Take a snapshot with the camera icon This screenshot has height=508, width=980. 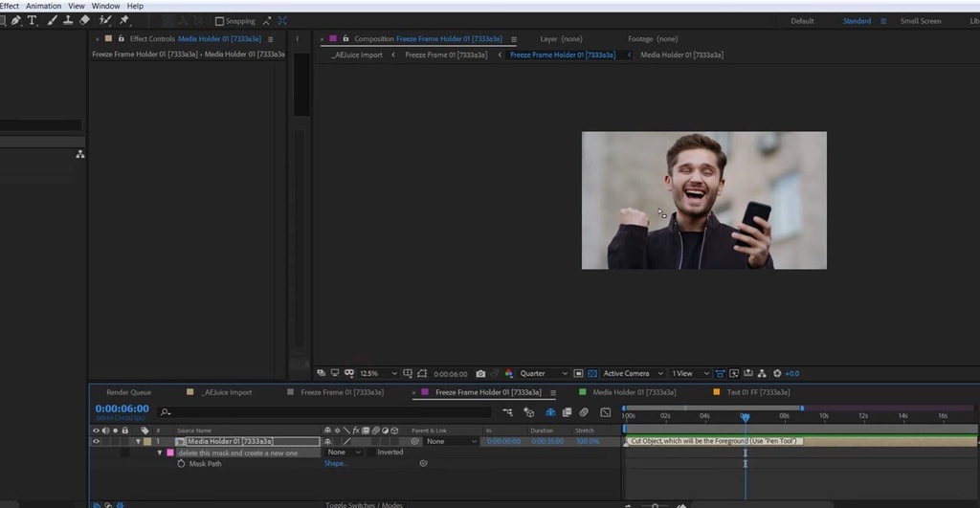click(x=480, y=374)
